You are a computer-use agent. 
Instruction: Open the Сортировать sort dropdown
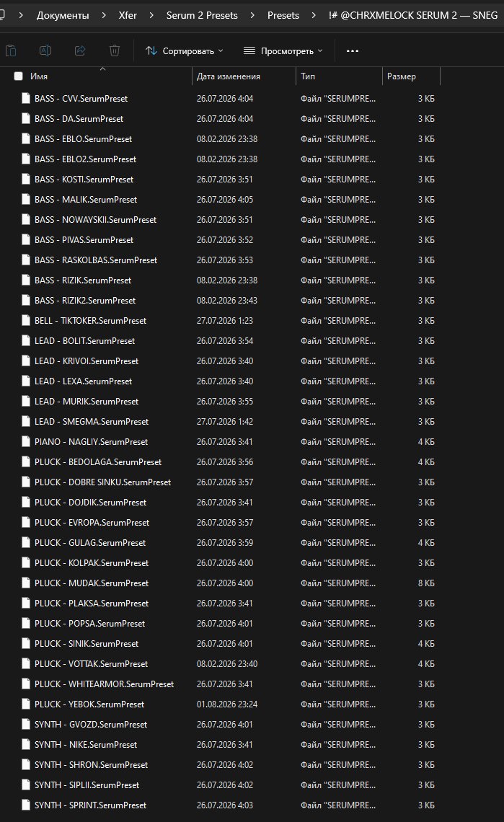pyautogui.click(x=184, y=51)
